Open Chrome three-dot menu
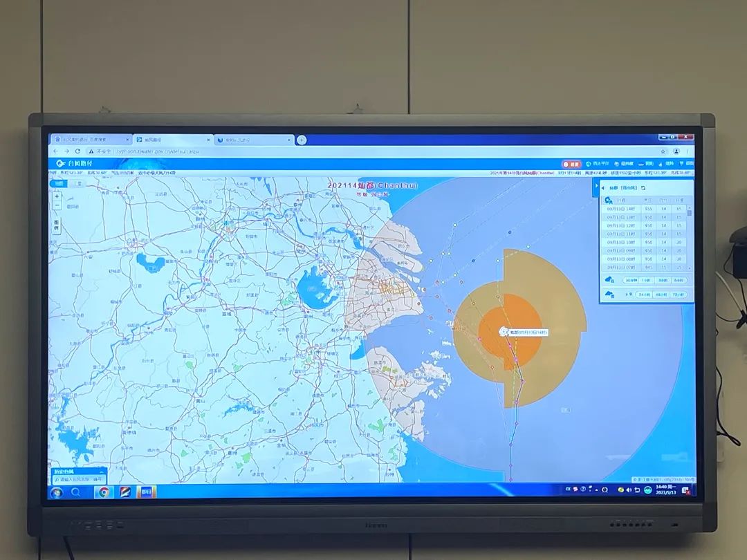 coord(688,151)
